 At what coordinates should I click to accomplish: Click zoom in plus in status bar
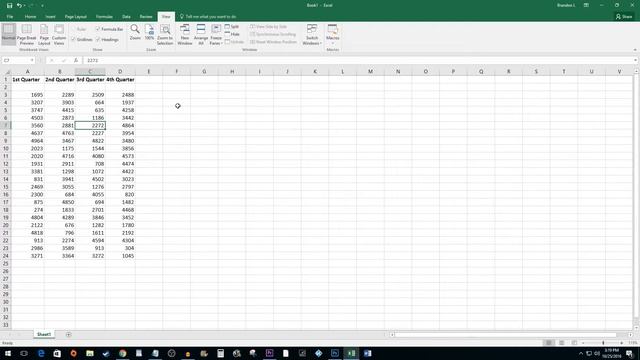pos(622,343)
